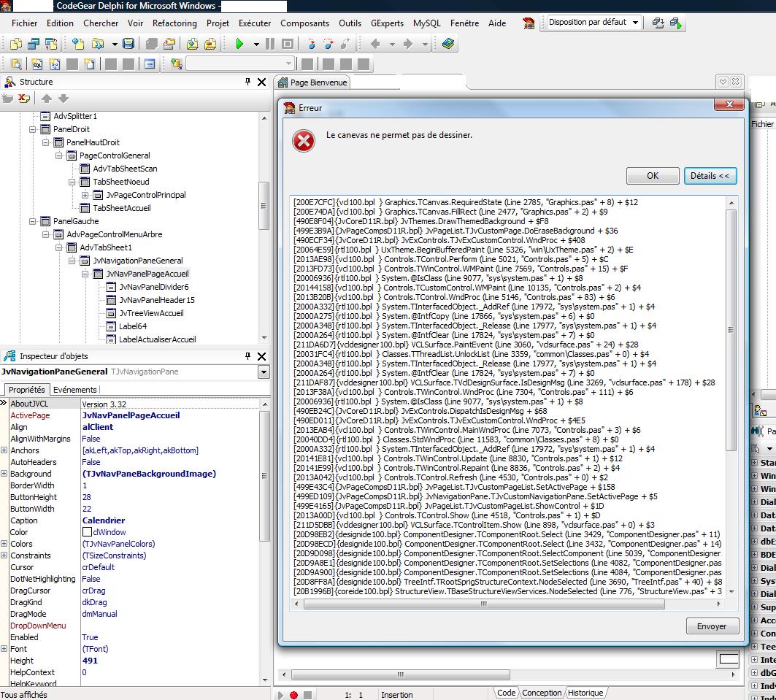Click the Envoyer button
776x700 pixels.
coord(712,626)
